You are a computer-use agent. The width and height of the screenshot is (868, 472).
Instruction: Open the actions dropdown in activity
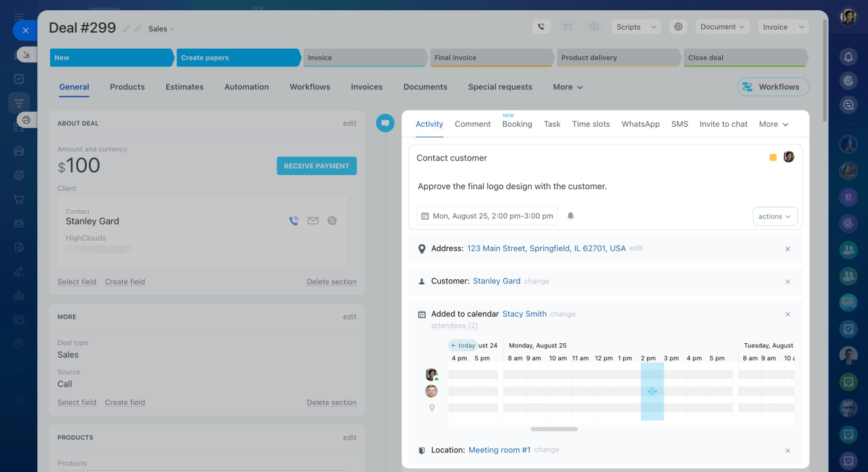tap(775, 216)
